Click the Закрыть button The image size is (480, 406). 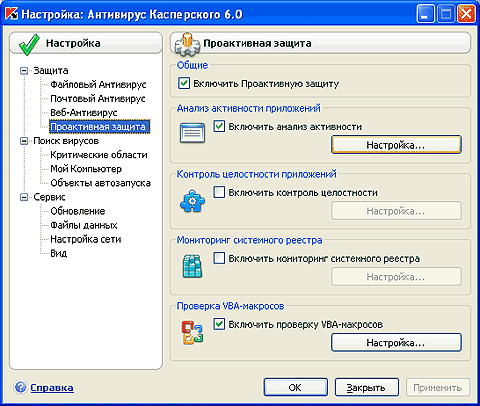366,387
